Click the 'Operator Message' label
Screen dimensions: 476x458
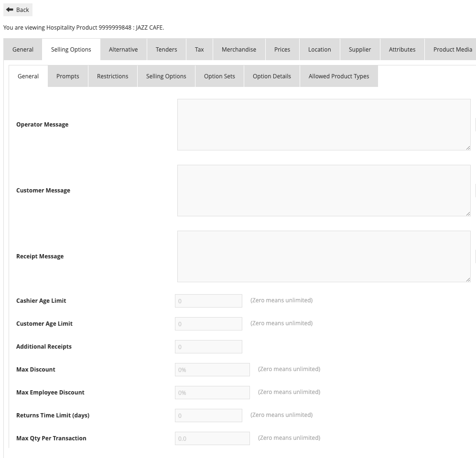point(42,124)
